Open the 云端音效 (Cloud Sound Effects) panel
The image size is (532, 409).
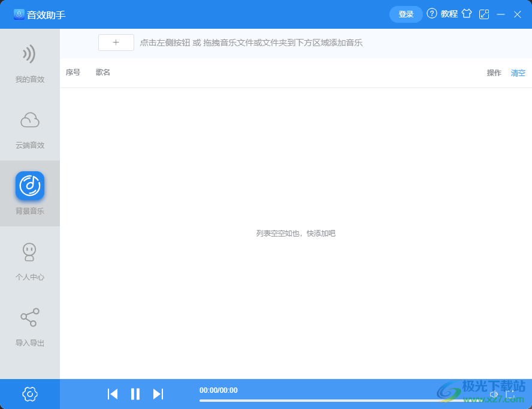click(x=29, y=128)
